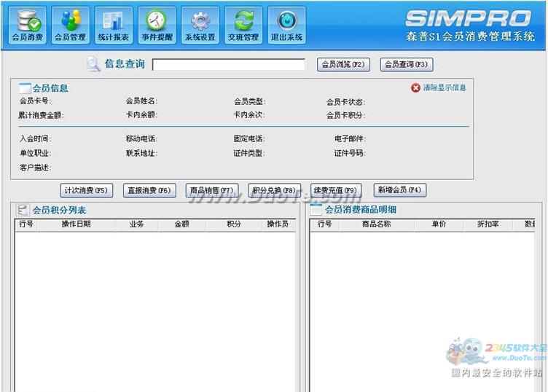Click the 会员浏览 (F2) button
The image size is (548, 392).
tap(343, 64)
